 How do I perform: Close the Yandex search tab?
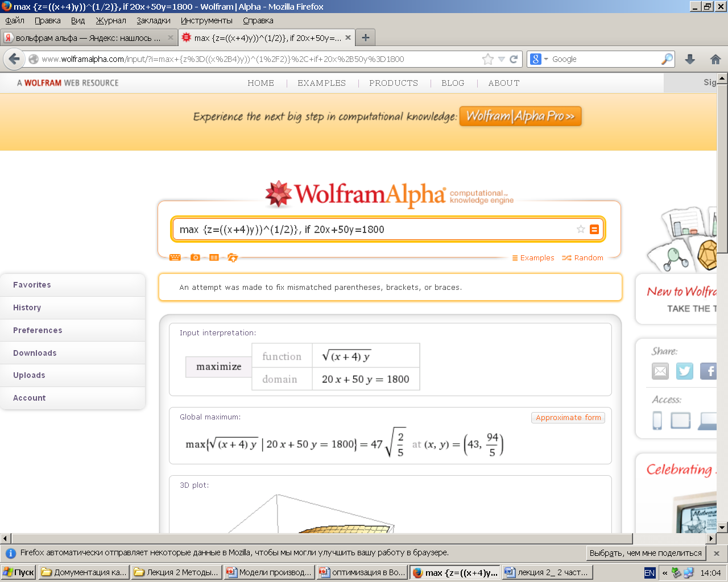click(170, 38)
